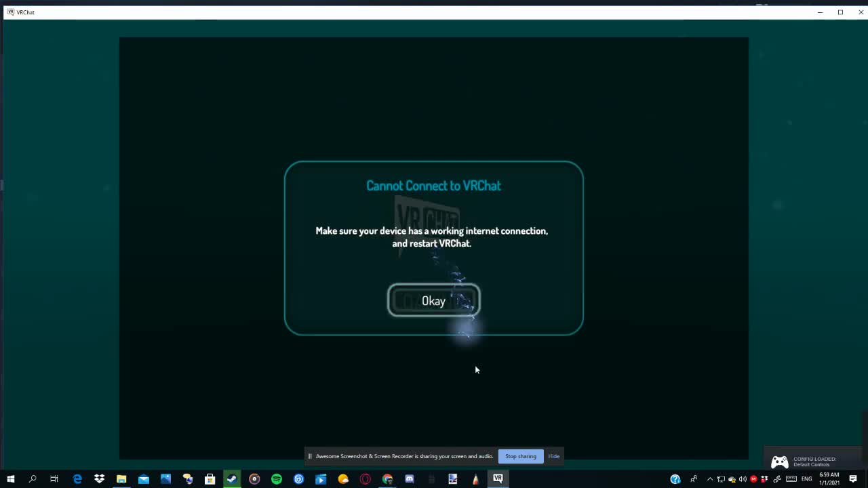Click the VRChat title bar app icon
This screenshot has width=868, height=488.
coord(10,12)
